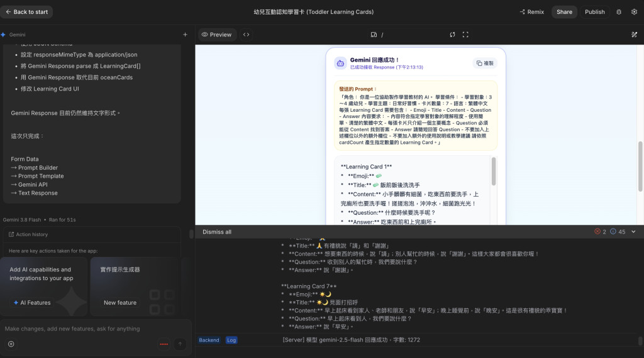Open the Remix option

pos(531,12)
